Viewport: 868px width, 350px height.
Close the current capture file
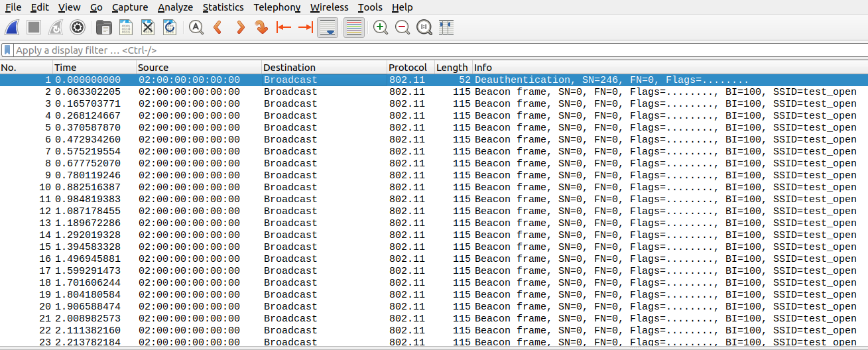pyautogui.click(x=148, y=27)
